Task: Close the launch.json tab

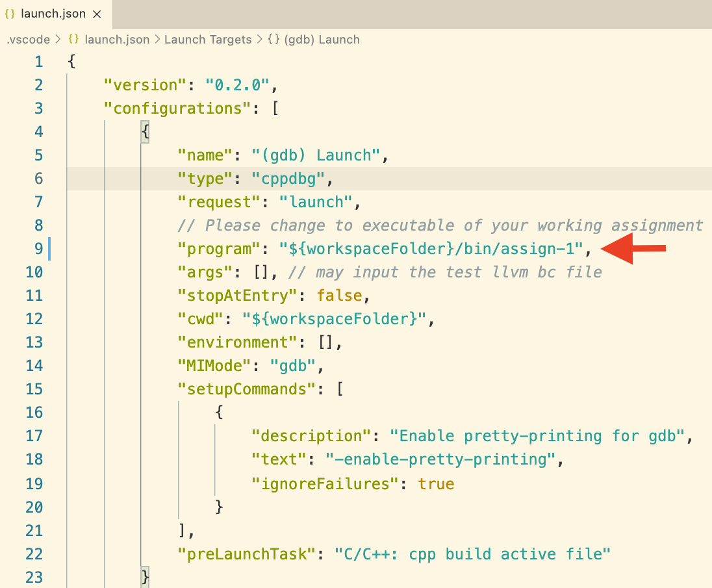Action: (97, 14)
